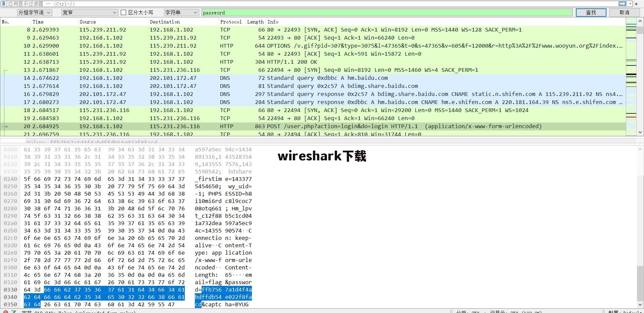The width and height of the screenshot is (644, 313).
Task: Click ASCII text /x-www-f orm-urle
Action: pyautogui.click(x=223, y=260)
